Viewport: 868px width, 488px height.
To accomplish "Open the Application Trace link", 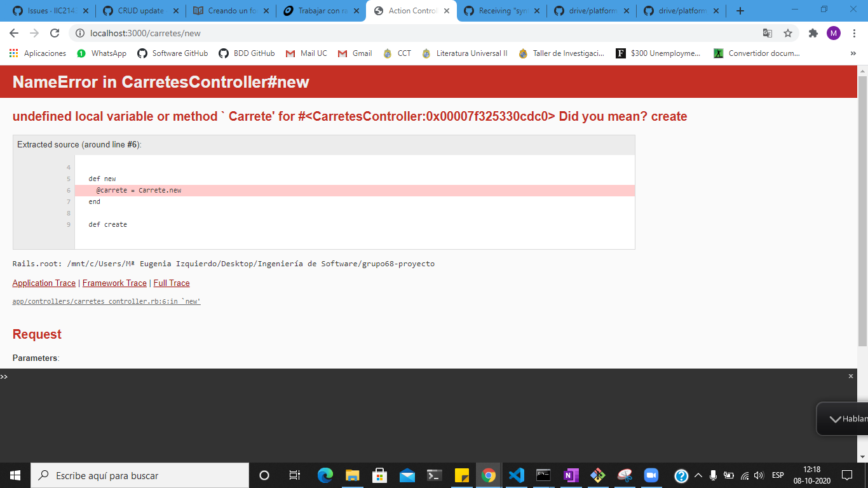I will [x=43, y=283].
